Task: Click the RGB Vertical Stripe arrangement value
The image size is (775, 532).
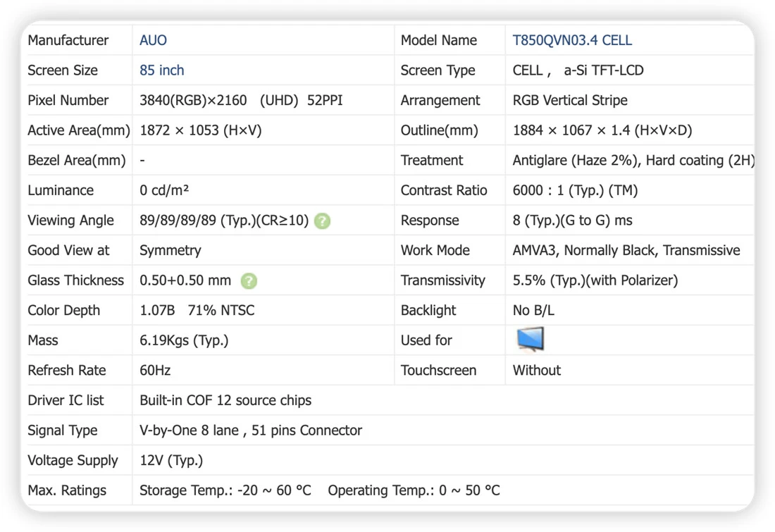Action: point(570,100)
